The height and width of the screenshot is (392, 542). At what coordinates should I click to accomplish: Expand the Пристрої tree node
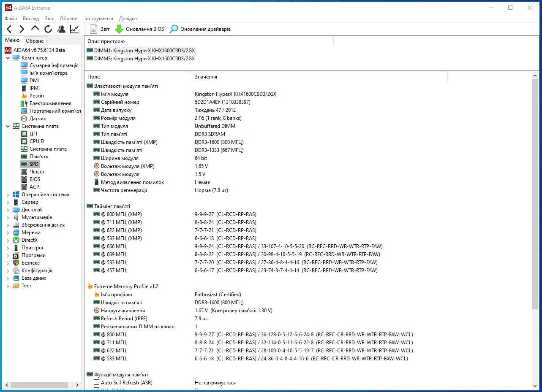click(8, 248)
